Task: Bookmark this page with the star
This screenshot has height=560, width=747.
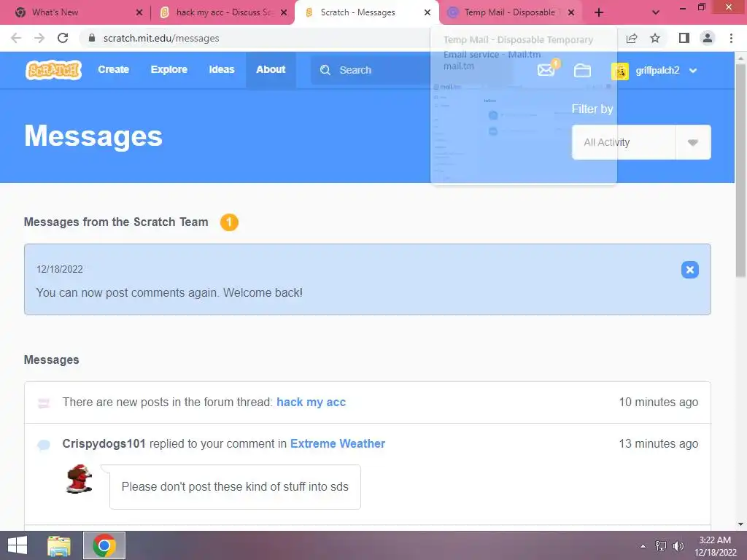Action: coord(655,38)
